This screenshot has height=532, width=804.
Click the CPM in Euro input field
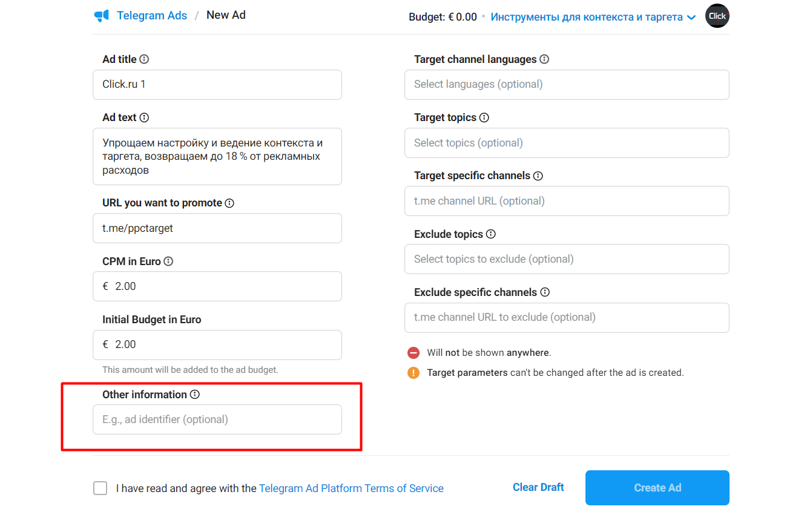[217, 286]
